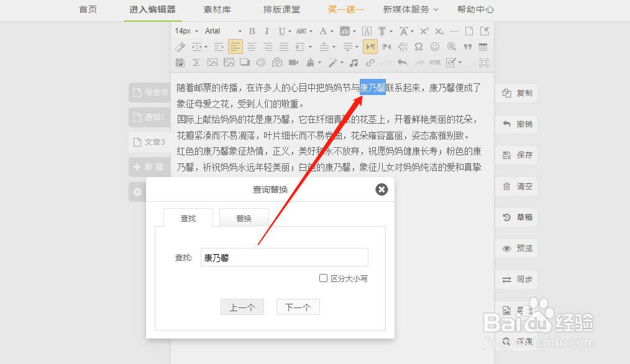Insert blockquote quotation marks

click(x=467, y=47)
